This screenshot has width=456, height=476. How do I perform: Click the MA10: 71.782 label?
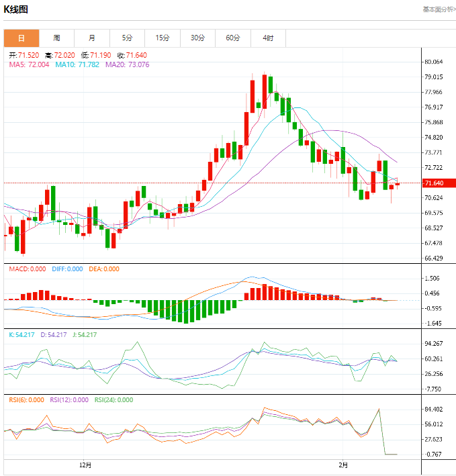tap(77, 64)
